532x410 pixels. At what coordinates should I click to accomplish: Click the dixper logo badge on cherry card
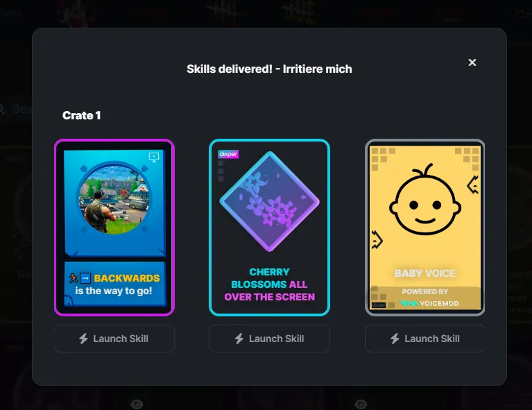click(x=228, y=154)
